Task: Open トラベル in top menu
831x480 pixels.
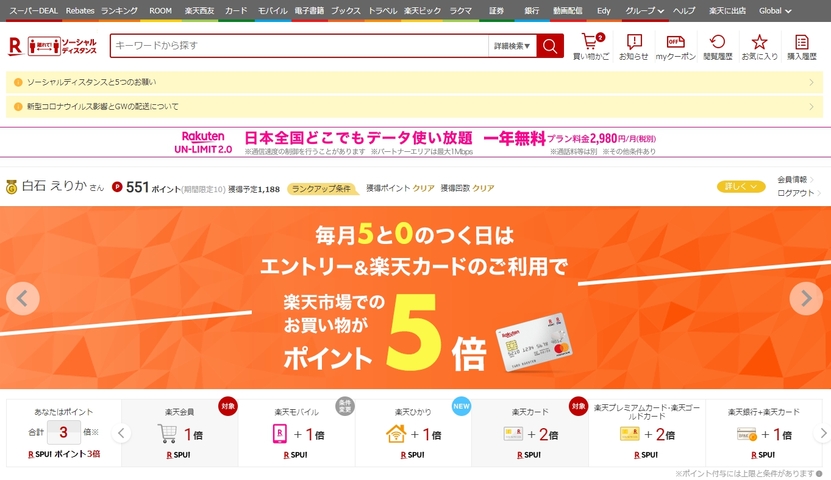Action: (383, 11)
